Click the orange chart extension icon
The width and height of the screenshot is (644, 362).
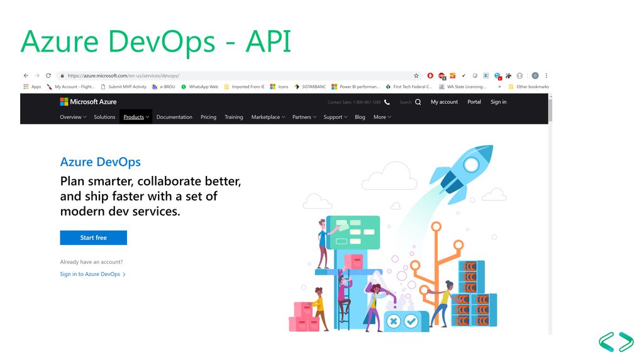pos(453,75)
